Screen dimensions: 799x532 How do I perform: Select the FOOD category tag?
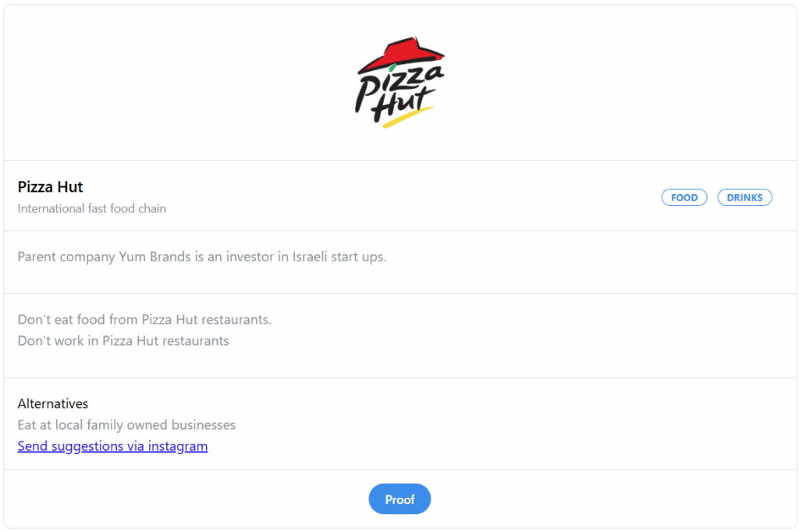click(x=684, y=197)
